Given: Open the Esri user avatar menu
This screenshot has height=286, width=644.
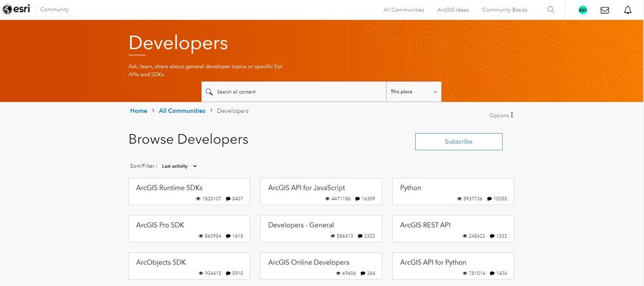Looking at the screenshot, I should pos(582,10).
